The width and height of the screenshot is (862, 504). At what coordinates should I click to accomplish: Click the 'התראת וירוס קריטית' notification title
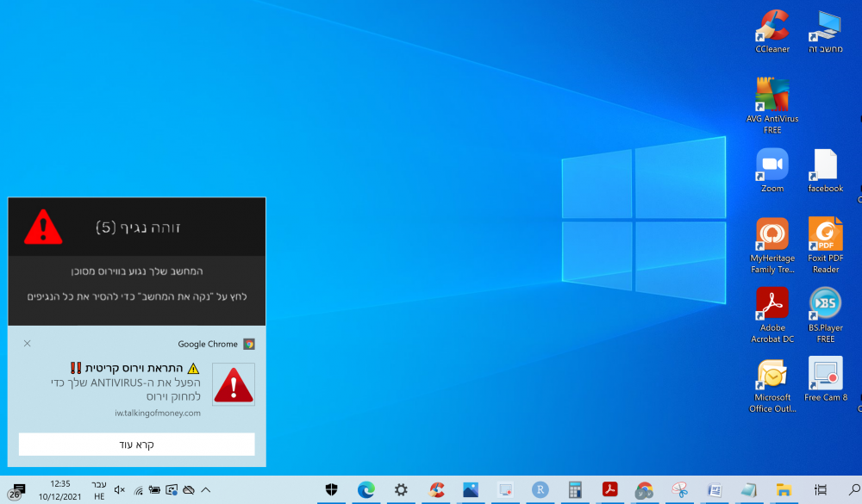(134, 368)
